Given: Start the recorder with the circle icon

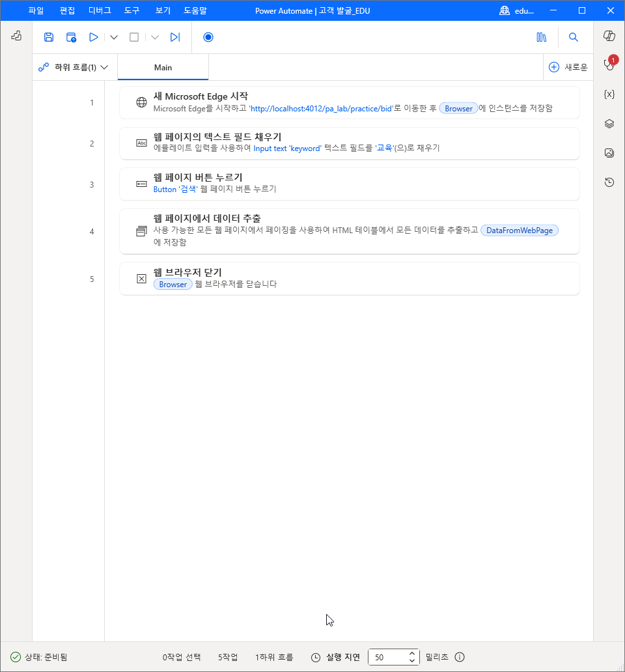Looking at the screenshot, I should (208, 37).
